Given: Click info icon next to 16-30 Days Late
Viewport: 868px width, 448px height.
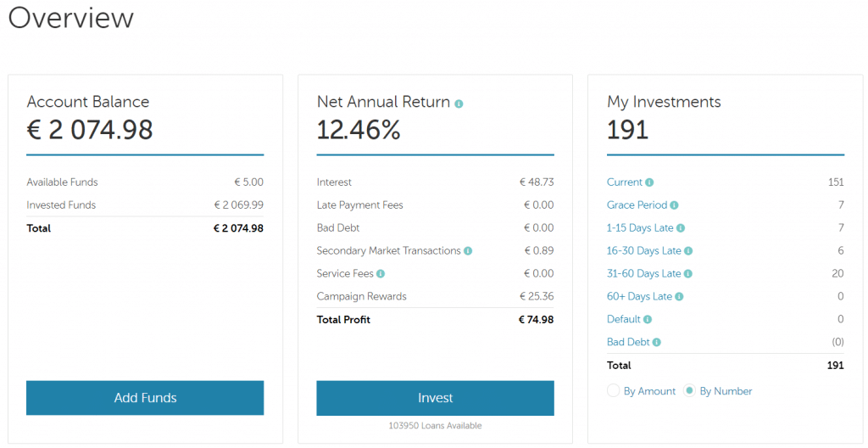Looking at the screenshot, I should 688,251.
